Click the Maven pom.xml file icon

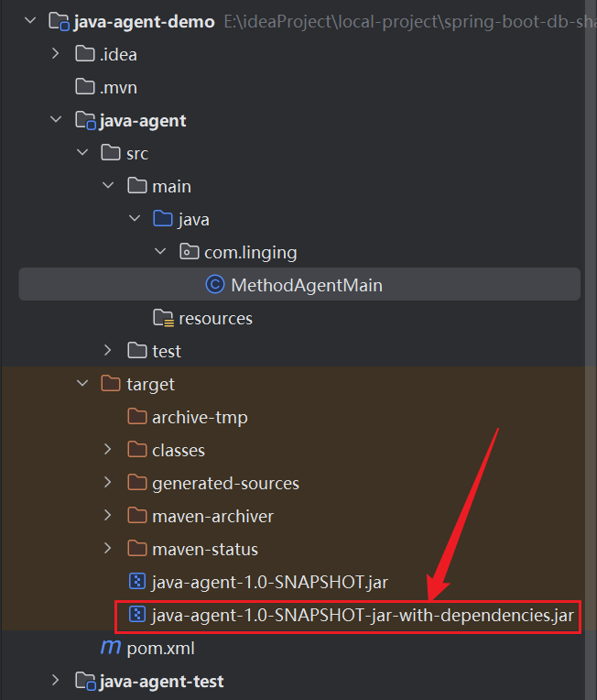coord(111,648)
